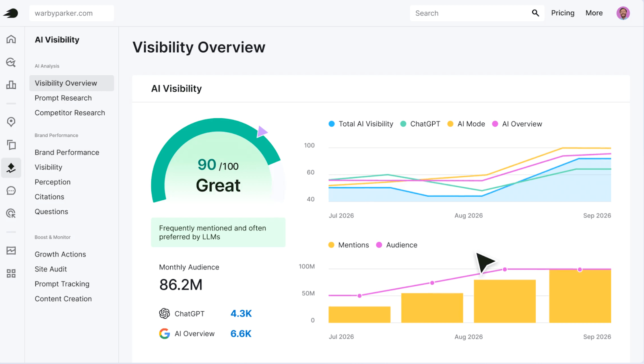Image resolution: width=644 pixels, height=364 pixels.
Task: Open the Visibility sidebar item
Action: point(48,167)
